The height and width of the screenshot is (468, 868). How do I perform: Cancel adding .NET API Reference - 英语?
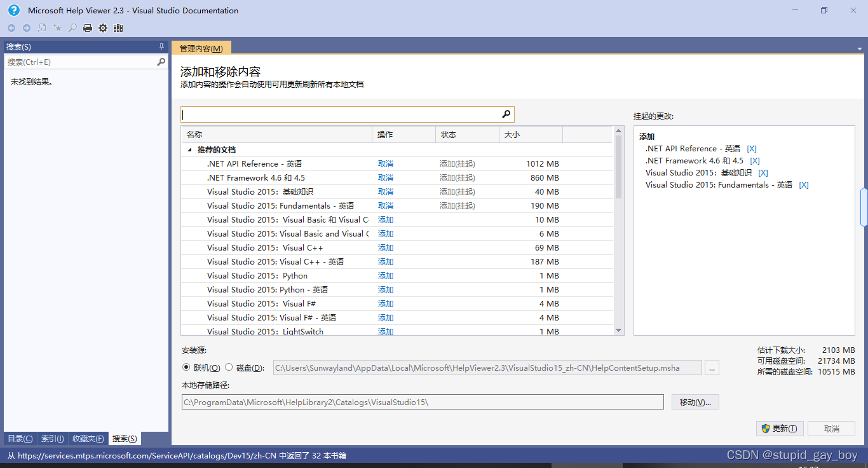click(386, 164)
